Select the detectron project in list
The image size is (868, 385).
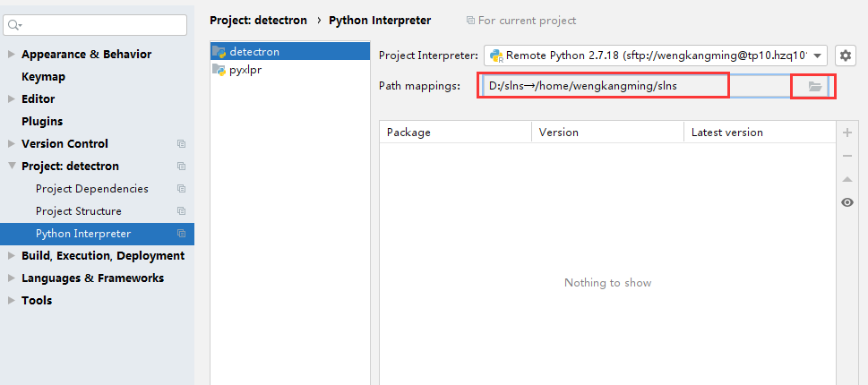pos(254,52)
